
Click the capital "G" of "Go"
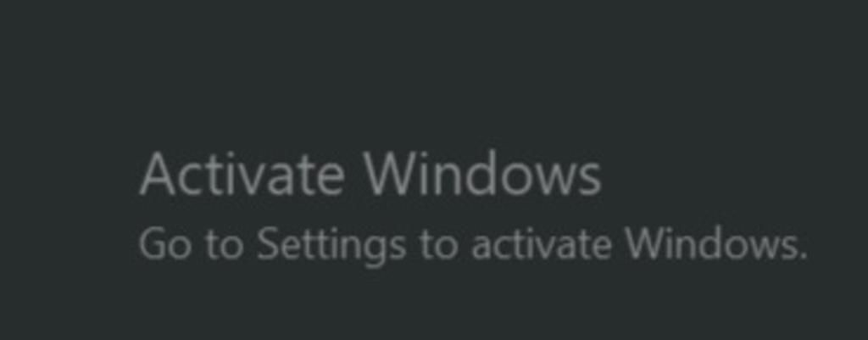coord(151,244)
